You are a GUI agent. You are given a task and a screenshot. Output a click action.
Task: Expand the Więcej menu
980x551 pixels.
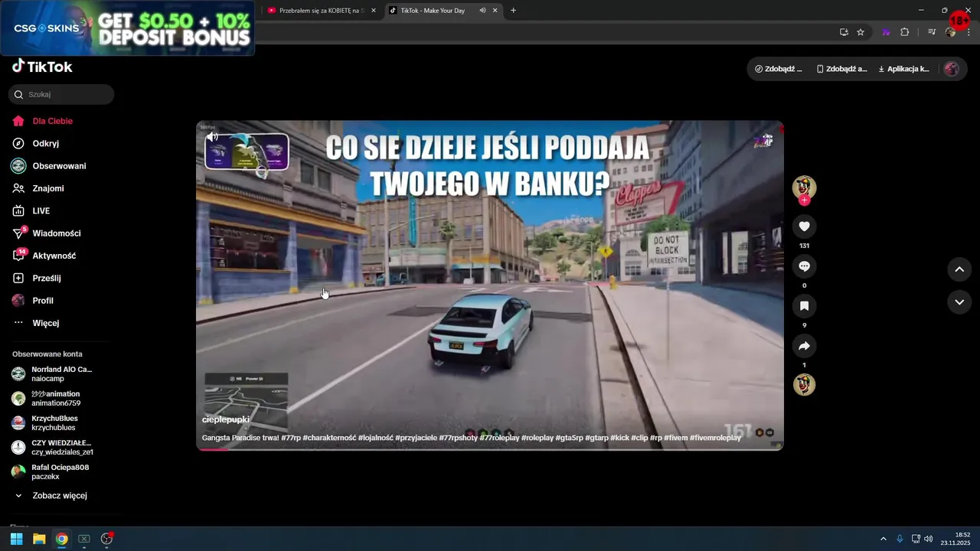tap(46, 323)
